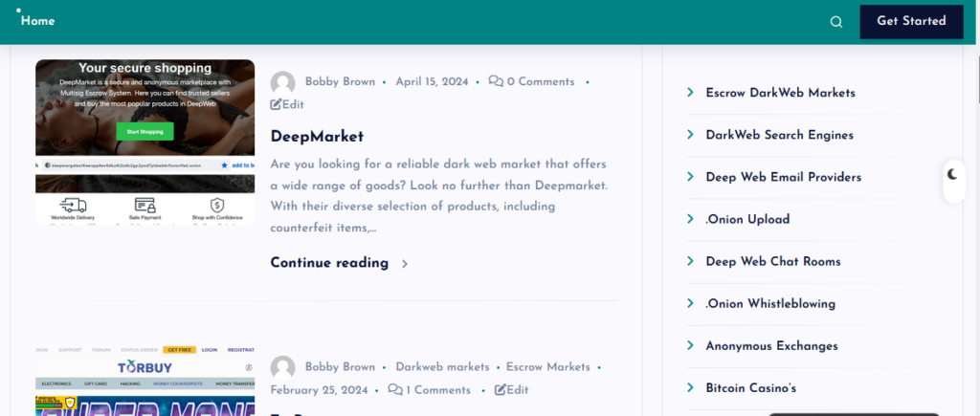Click Bobby Brown's avatar on the DeepMarket post
980x416 pixels.
pos(282,83)
